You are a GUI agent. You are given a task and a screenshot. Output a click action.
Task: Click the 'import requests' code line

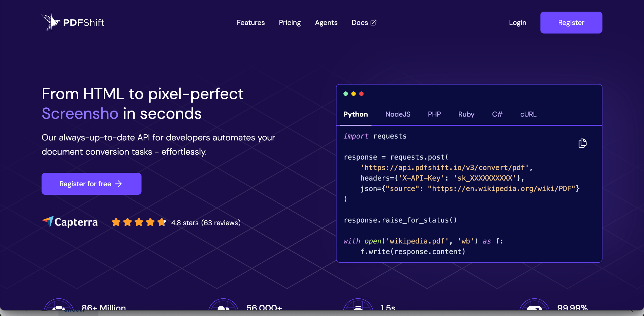pyautogui.click(x=375, y=136)
